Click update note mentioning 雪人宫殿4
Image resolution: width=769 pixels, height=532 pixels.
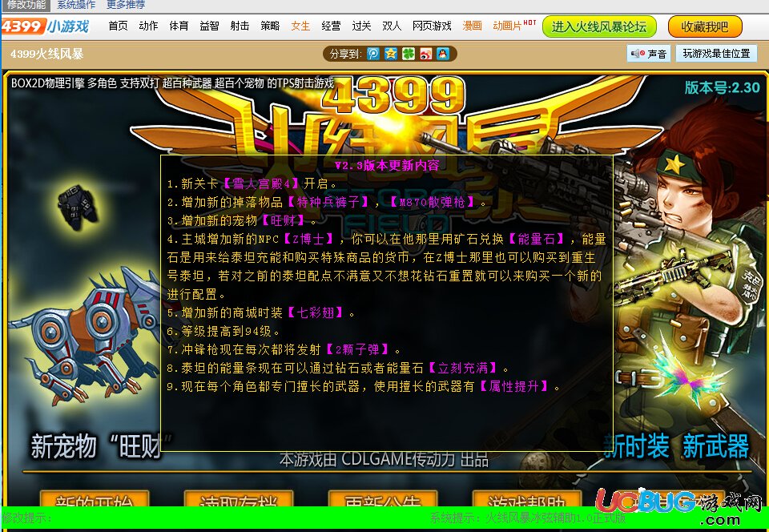(x=252, y=183)
